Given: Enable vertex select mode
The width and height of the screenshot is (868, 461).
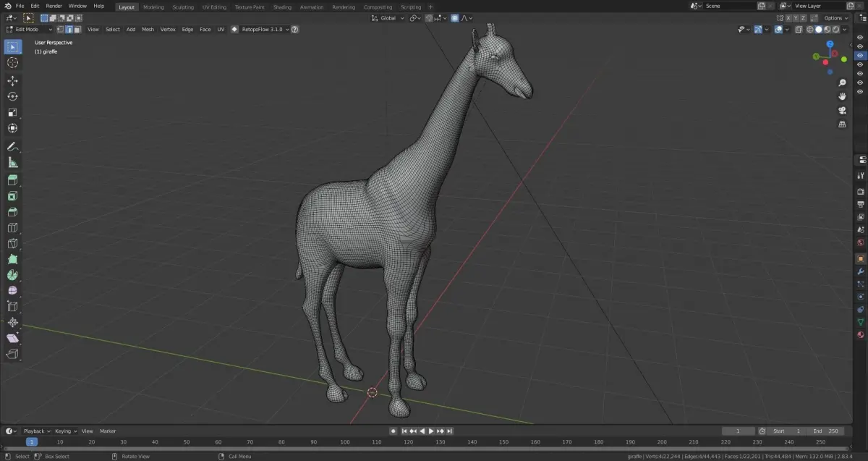Looking at the screenshot, I should pos(60,30).
